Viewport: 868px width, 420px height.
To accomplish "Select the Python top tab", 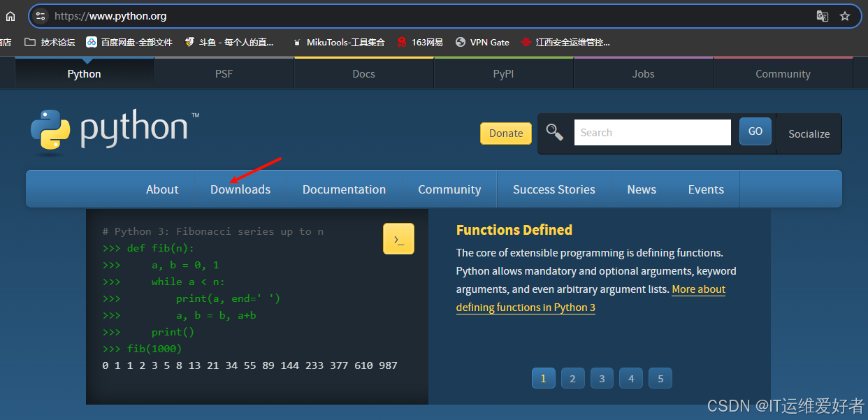I will click(x=85, y=73).
